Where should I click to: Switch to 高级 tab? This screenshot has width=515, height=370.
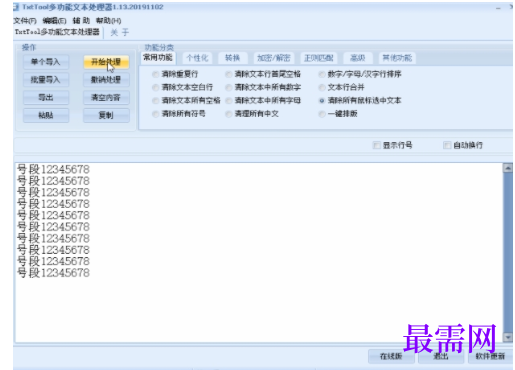tap(358, 58)
